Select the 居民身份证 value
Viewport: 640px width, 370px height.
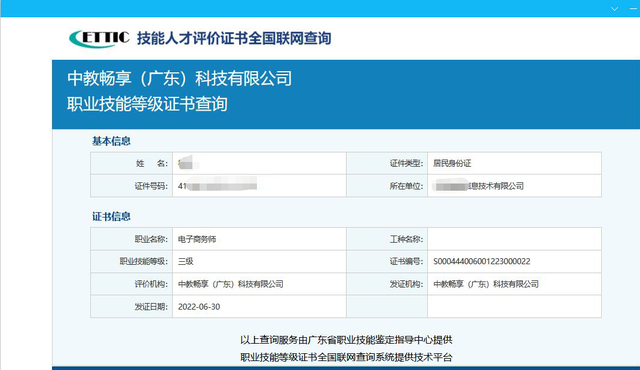tap(452, 164)
